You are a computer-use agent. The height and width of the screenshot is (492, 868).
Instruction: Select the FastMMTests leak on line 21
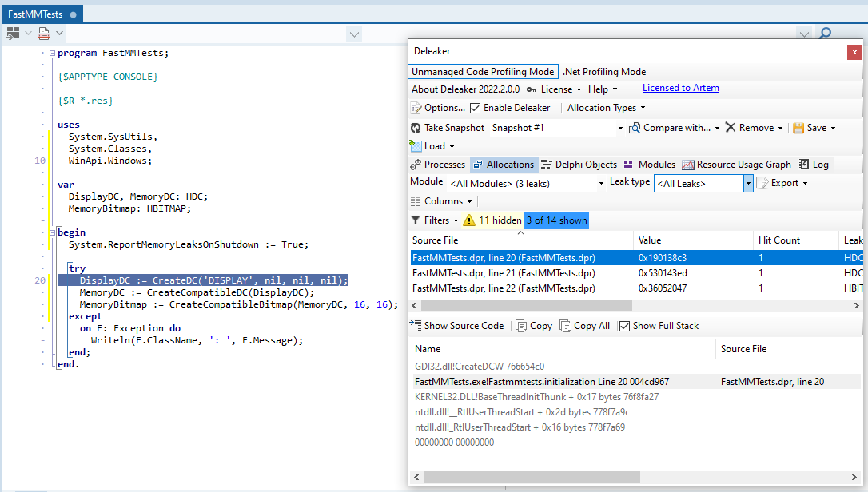click(x=496, y=272)
